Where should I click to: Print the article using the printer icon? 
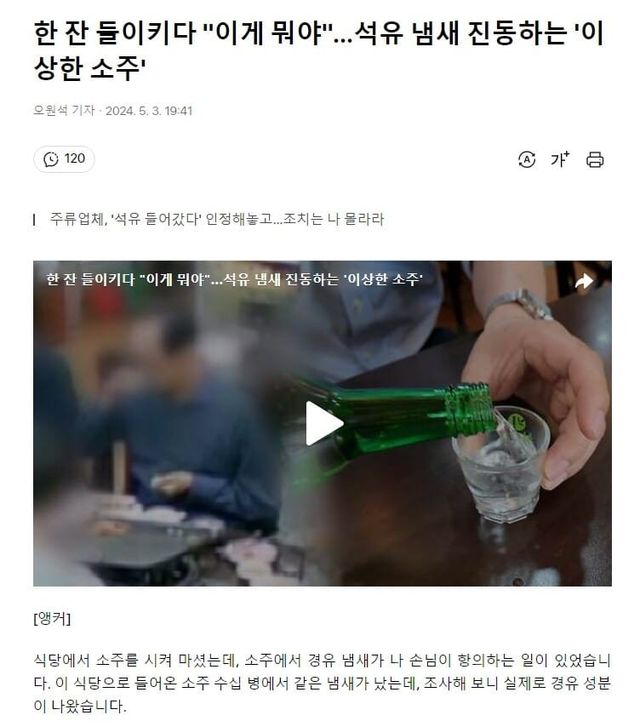[x=594, y=159]
